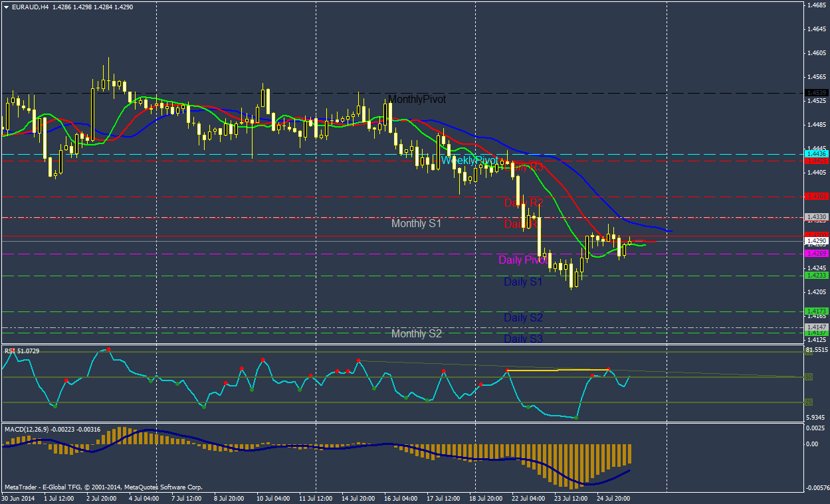Select the Monthly S1 line label
The width and height of the screenshot is (830, 504).
click(416, 224)
